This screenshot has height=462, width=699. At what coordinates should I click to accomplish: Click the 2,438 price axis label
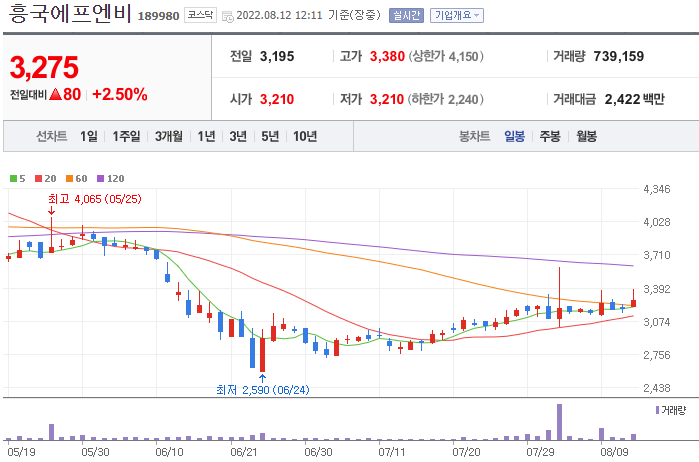tap(657, 388)
